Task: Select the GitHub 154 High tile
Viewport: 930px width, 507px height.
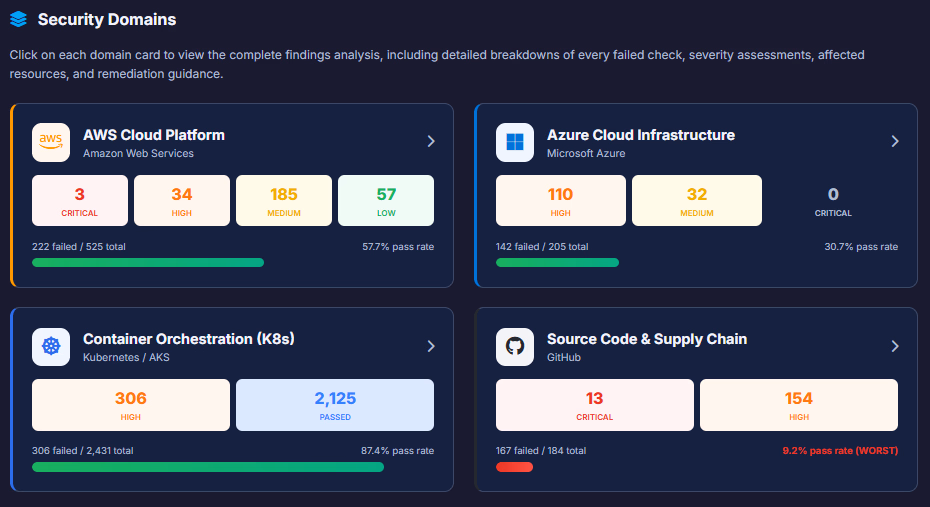Action: [799, 405]
